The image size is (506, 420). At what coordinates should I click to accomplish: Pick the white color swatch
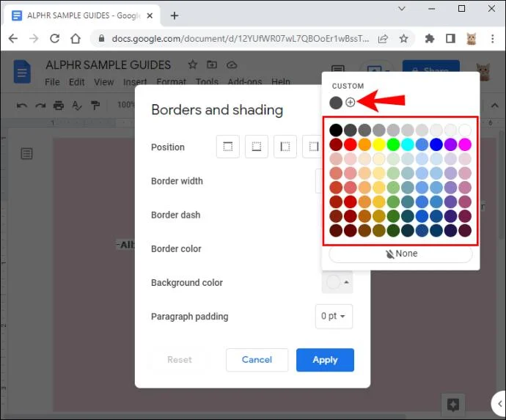(x=465, y=130)
